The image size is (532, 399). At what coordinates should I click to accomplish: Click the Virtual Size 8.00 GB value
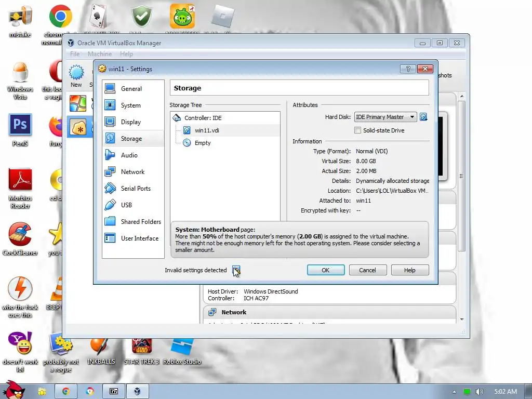point(366,161)
